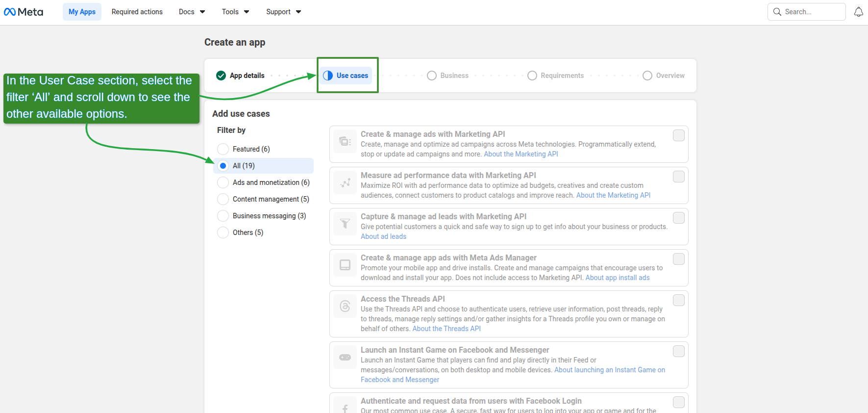Open the Tools dropdown menu
868x413 pixels.
point(235,12)
